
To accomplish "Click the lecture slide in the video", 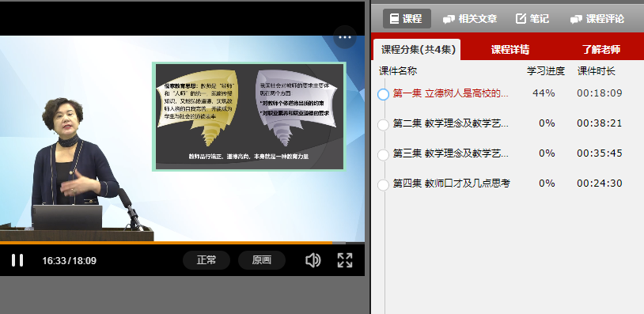I will click(249, 116).
